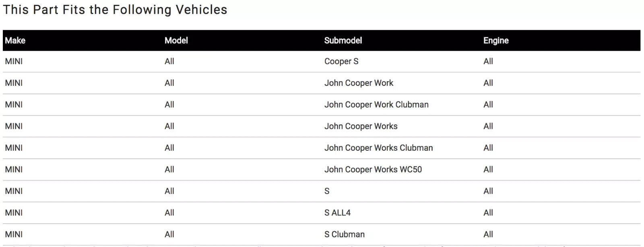This screenshot has height=247, width=644.
Task: Select the Cooper S submodel cell
Action: [x=341, y=61]
